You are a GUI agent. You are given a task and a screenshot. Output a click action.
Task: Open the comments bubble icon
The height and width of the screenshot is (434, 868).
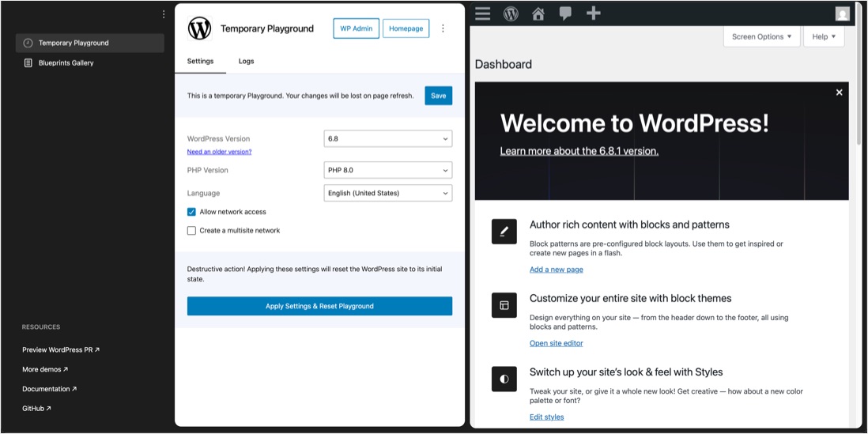[x=565, y=13]
